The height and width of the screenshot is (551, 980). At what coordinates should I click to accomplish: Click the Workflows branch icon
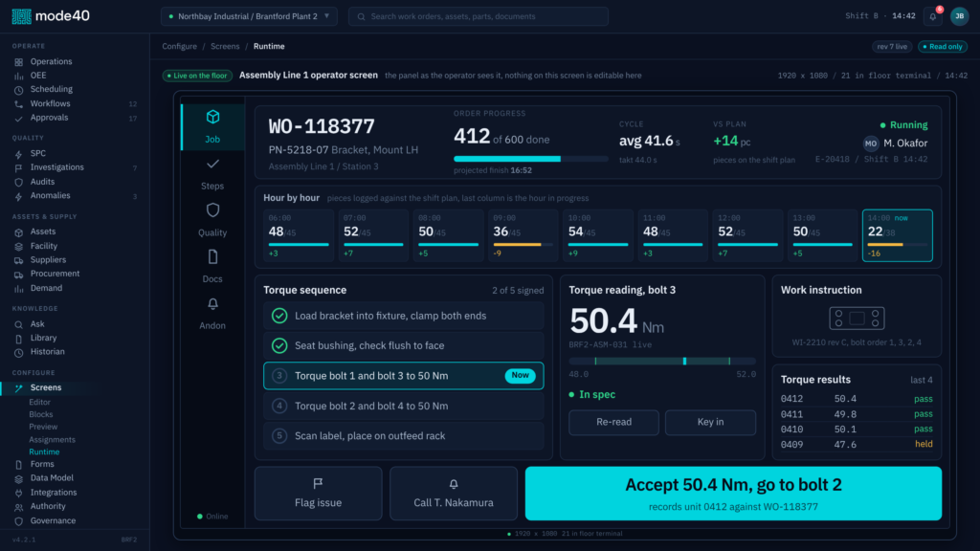click(19, 103)
